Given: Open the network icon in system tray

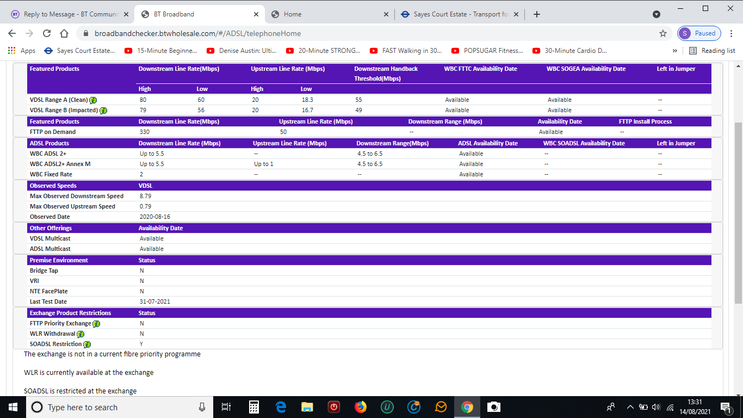Looking at the screenshot, I should (x=670, y=407).
